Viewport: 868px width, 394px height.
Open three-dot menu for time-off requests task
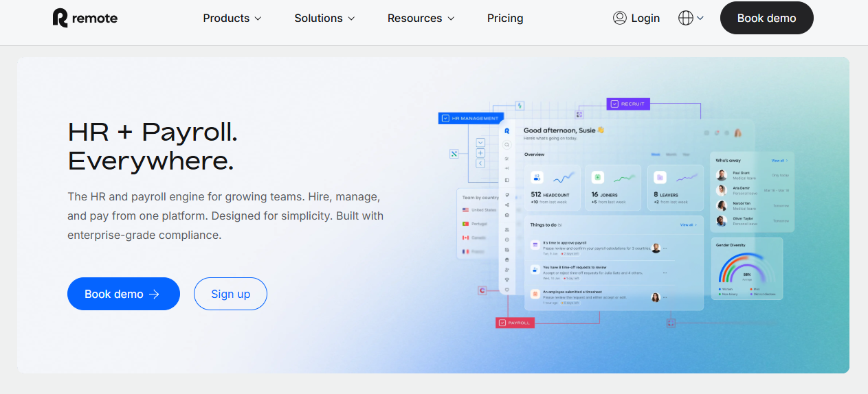[665, 273]
